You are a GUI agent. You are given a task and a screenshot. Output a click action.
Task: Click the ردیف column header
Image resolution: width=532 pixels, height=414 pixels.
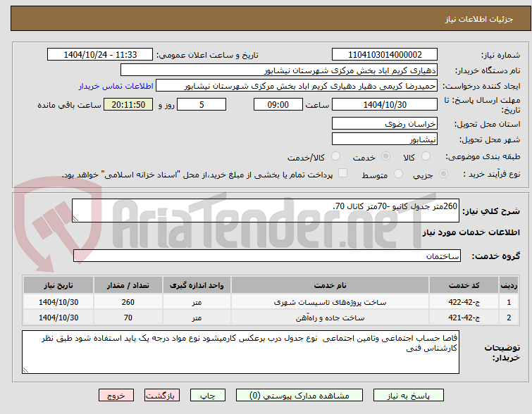(x=509, y=285)
